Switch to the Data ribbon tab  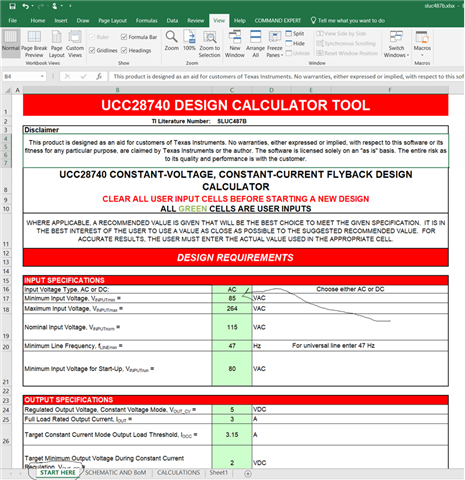(172, 21)
